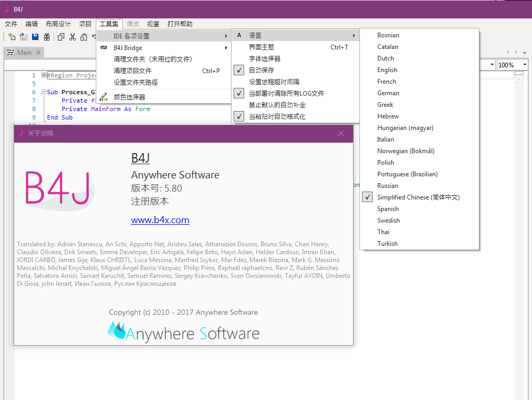Click the Copy icon in toolbar
This screenshot has height=400, width=532.
[61, 37]
